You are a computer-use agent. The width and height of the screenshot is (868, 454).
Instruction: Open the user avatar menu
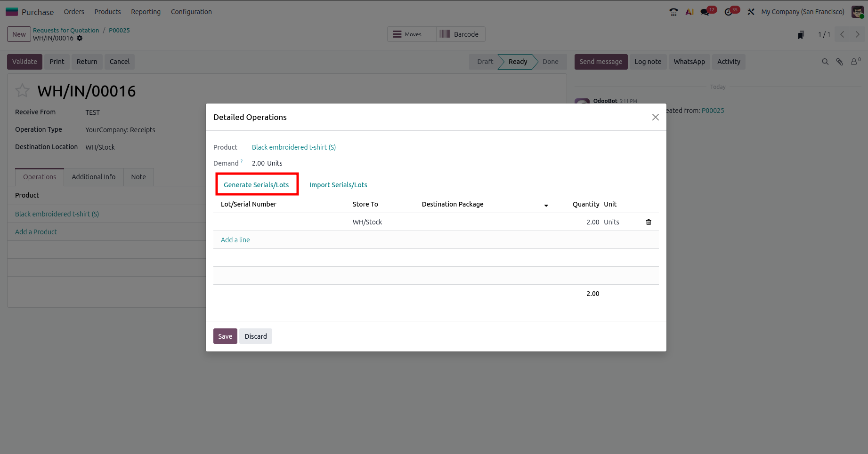857,12
